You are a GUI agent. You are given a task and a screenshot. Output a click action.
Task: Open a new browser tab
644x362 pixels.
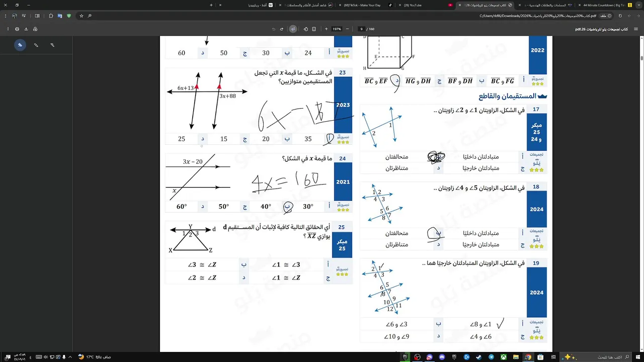point(211,5)
